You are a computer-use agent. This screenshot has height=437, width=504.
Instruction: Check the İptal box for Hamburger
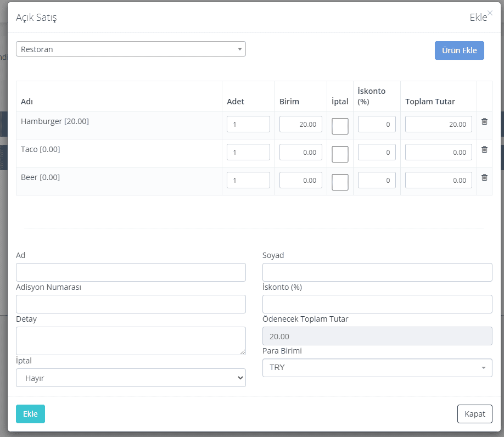(x=340, y=126)
